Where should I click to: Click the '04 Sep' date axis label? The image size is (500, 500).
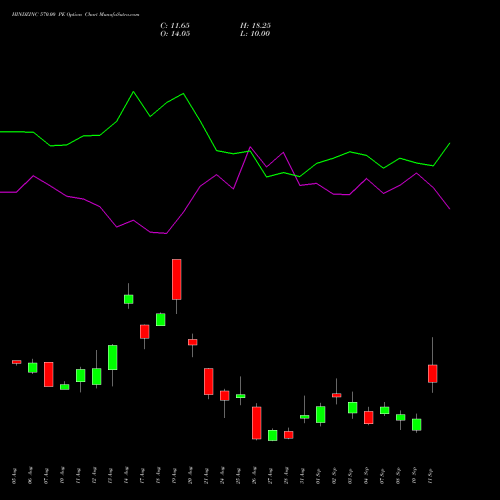pyautogui.click(x=366, y=476)
